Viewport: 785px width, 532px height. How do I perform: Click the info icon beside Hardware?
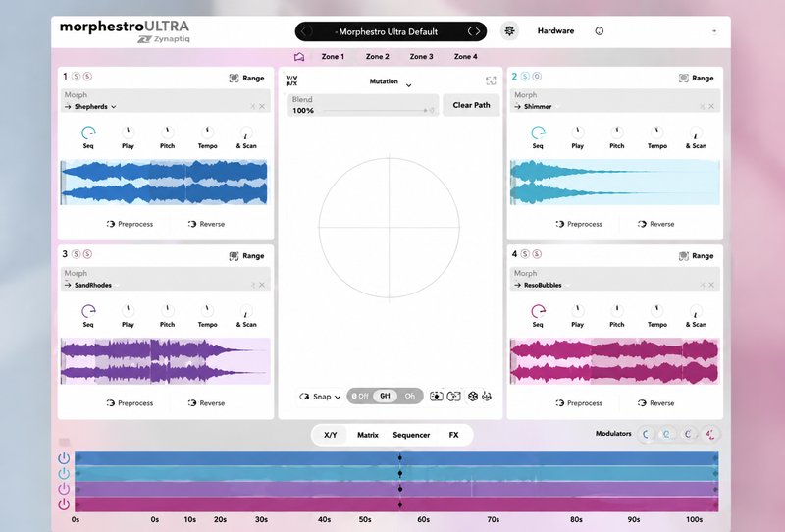pos(600,31)
